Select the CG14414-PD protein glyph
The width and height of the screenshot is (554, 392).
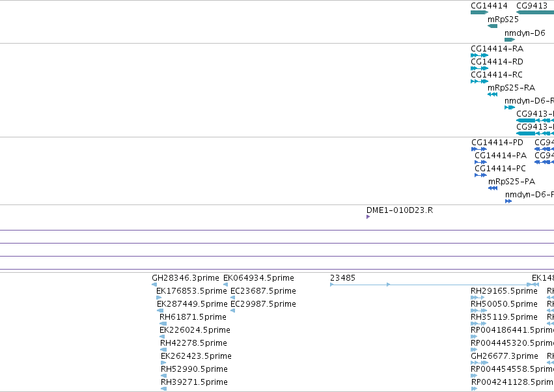(x=479, y=149)
